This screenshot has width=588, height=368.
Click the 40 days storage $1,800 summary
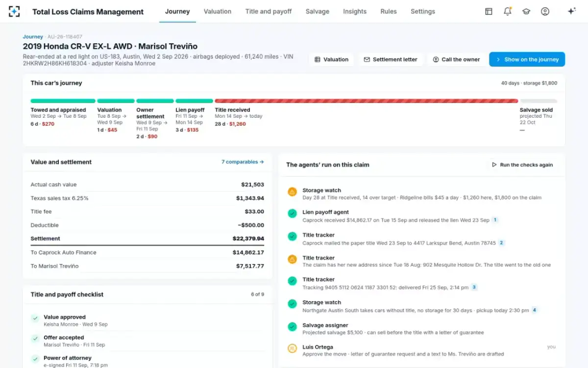tap(529, 83)
